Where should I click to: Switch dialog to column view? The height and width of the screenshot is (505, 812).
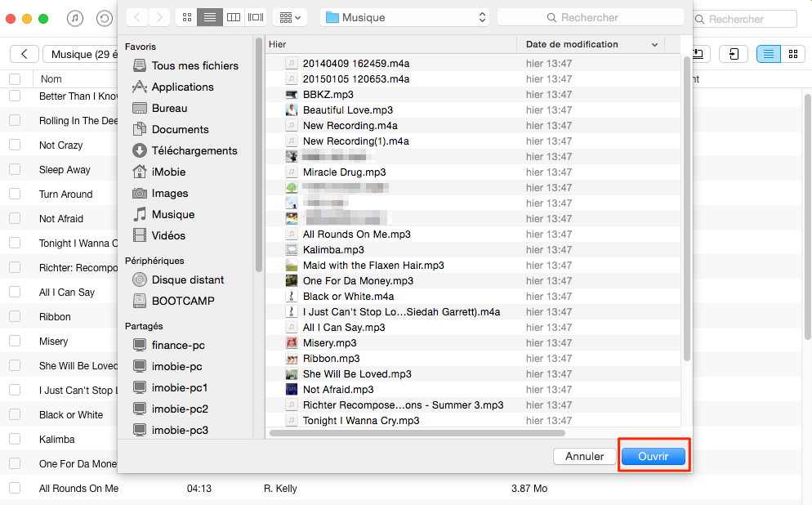(x=234, y=18)
